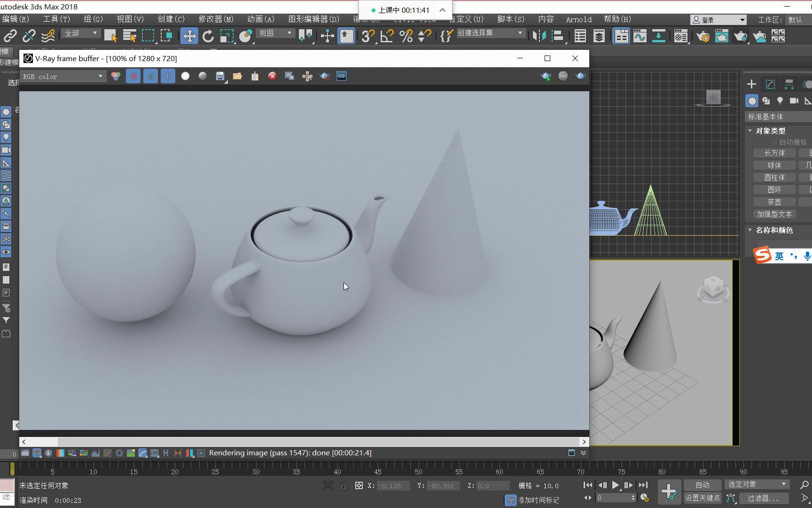The height and width of the screenshot is (508, 812).
Task: Stop the render with the red X icon
Action: coord(272,76)
